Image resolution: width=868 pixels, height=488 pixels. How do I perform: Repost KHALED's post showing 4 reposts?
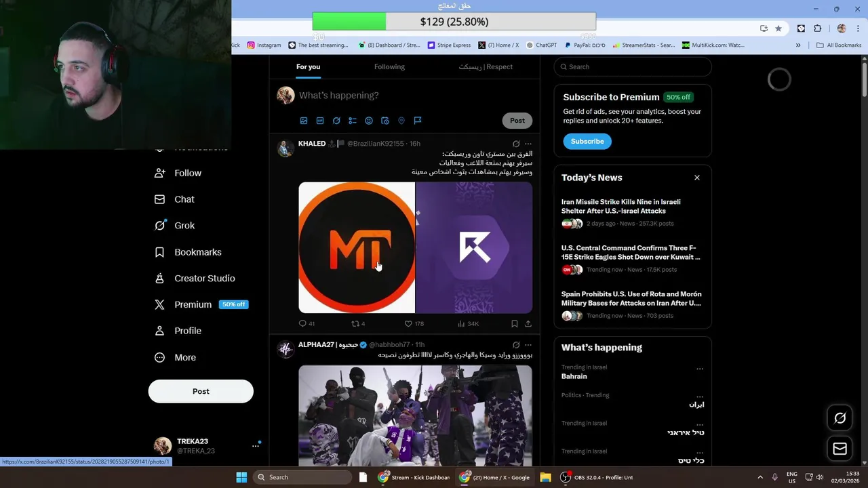coord(358,324)
